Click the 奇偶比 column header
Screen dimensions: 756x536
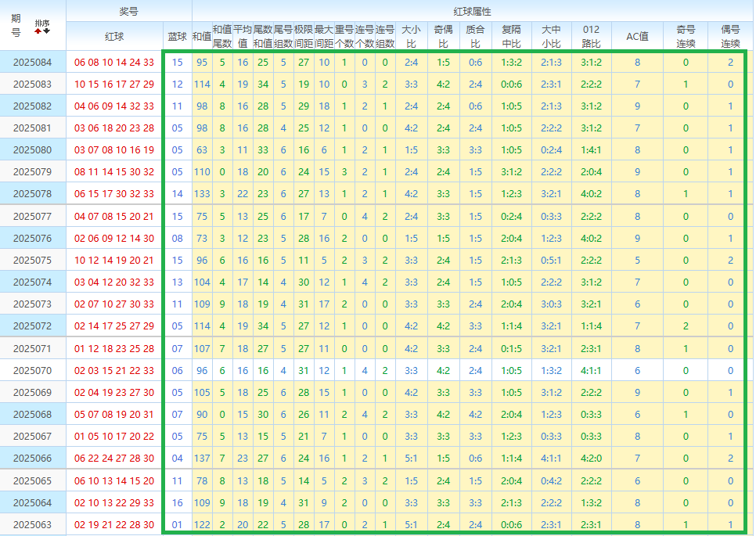[x=444, y=37]
